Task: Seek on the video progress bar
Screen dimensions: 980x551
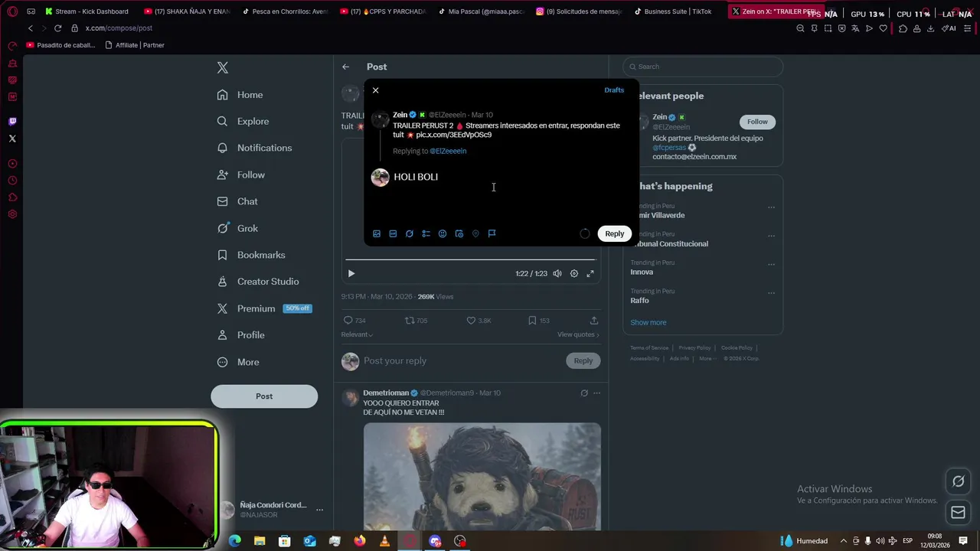Action: pos(471,260)
